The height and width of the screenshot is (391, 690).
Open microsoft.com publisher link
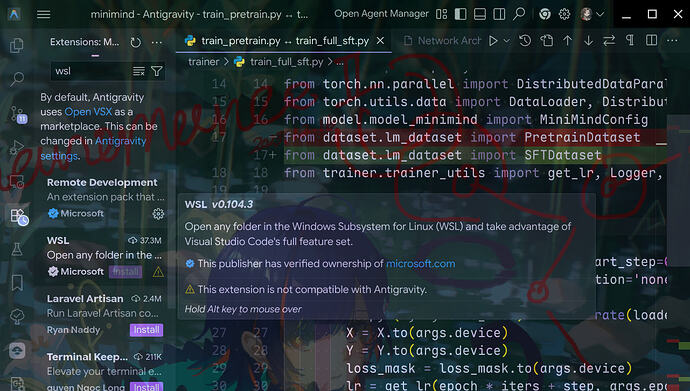click(x=420, y=263)
